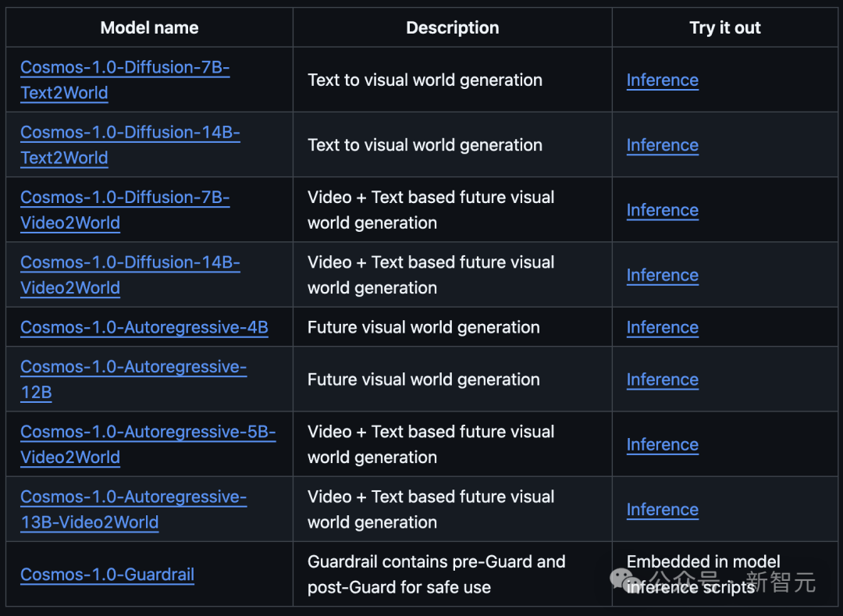The image size is (843, 616).
Task: Open the Cosmos-1.0-Guardrail model link
Action: coord(107,574)
